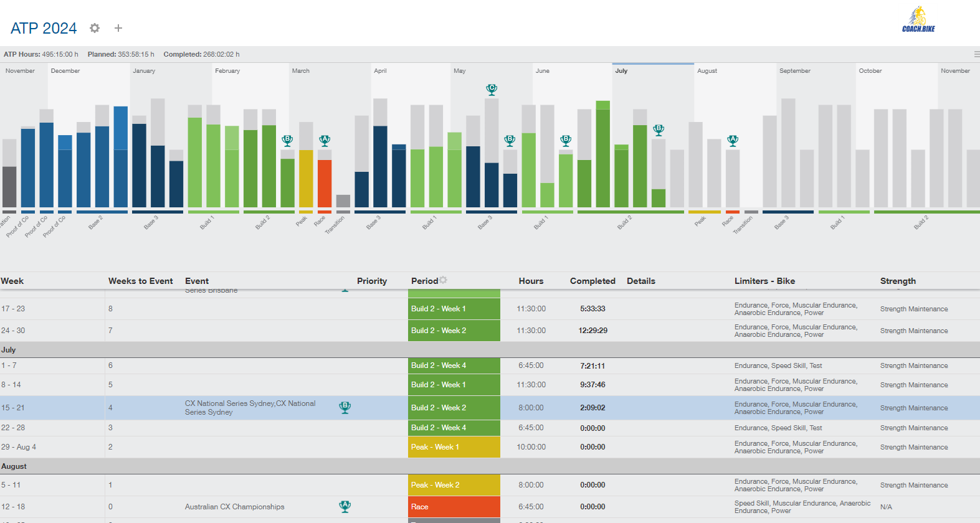Select the A-priority trophy in August chart
This screenshot has width=980, height=523.
click(733, 141)
